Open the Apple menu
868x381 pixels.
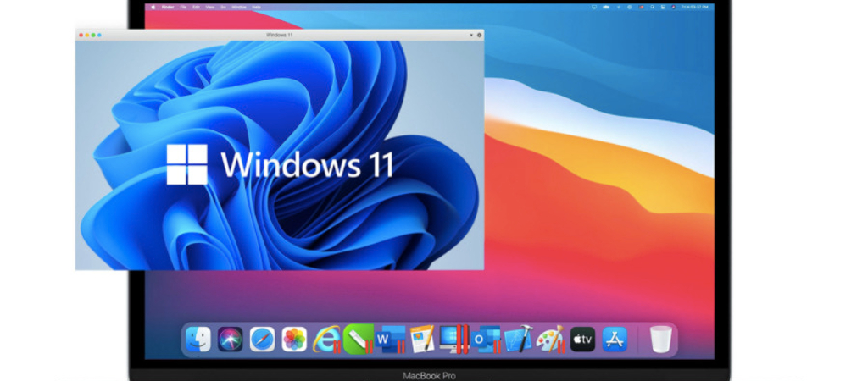(x=153, y=6)
